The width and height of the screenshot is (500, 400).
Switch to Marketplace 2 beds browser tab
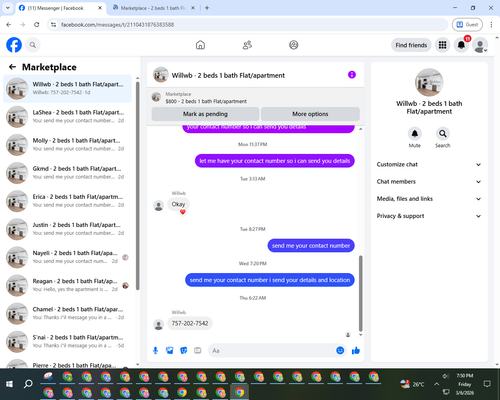tap(153, 8)
